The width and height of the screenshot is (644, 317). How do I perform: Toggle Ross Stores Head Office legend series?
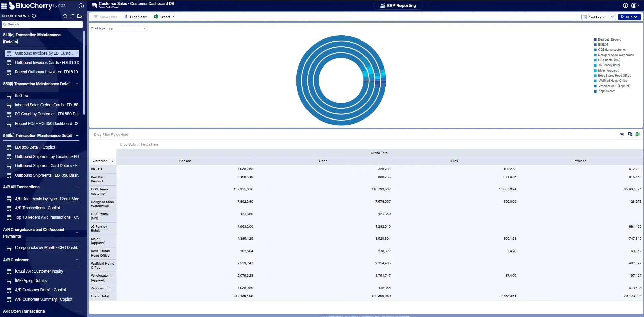[x=612, y=76]
